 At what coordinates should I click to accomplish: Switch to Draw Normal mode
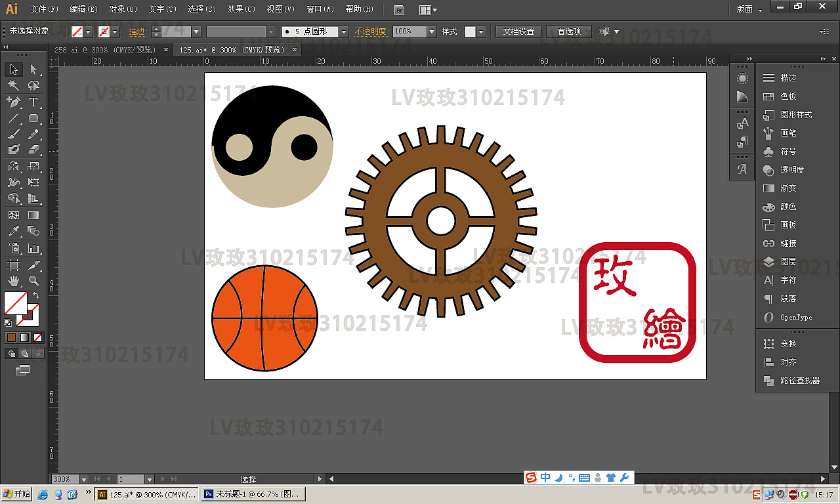11,354
